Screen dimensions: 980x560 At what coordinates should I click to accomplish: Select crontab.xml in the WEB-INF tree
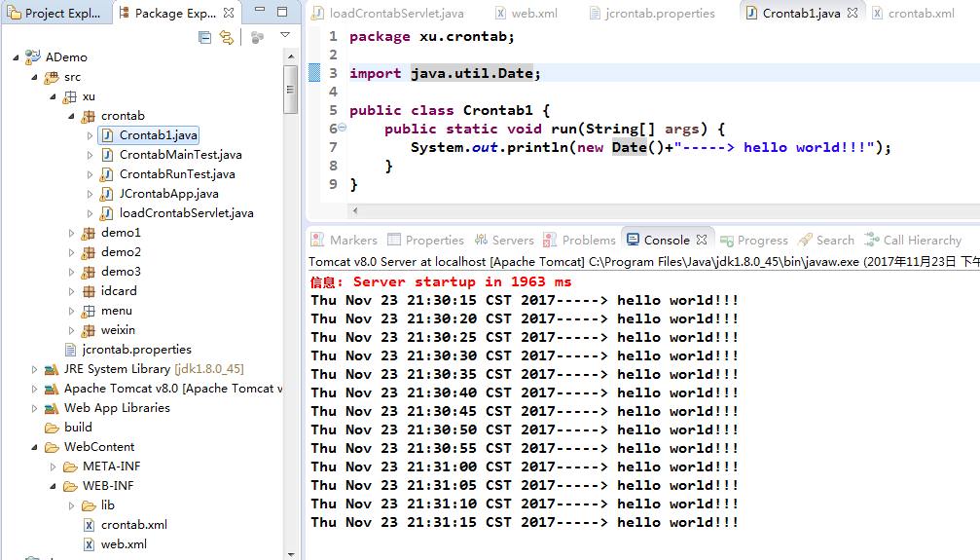coord(133,524)
